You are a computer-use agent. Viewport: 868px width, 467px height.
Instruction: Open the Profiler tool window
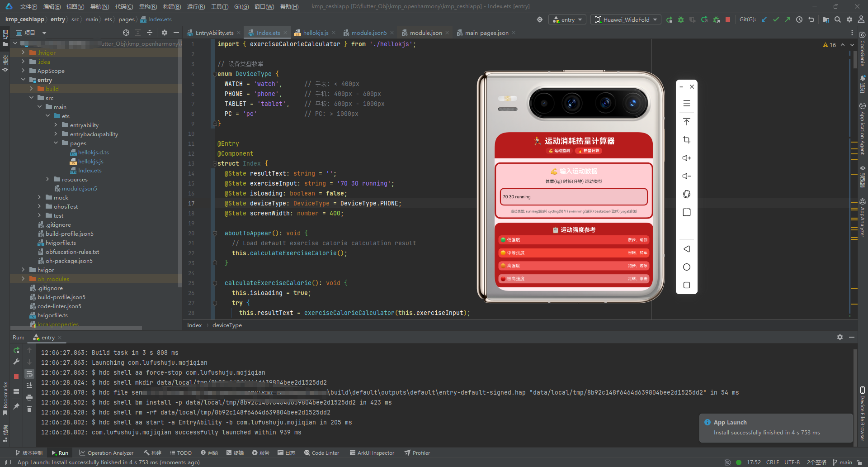click(x=417, y=453)
